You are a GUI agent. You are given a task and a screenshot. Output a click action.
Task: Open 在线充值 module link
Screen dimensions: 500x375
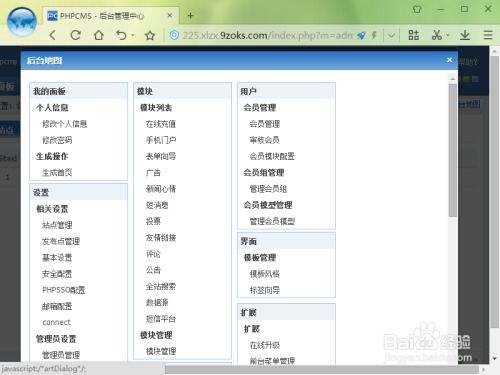[161, 124]
